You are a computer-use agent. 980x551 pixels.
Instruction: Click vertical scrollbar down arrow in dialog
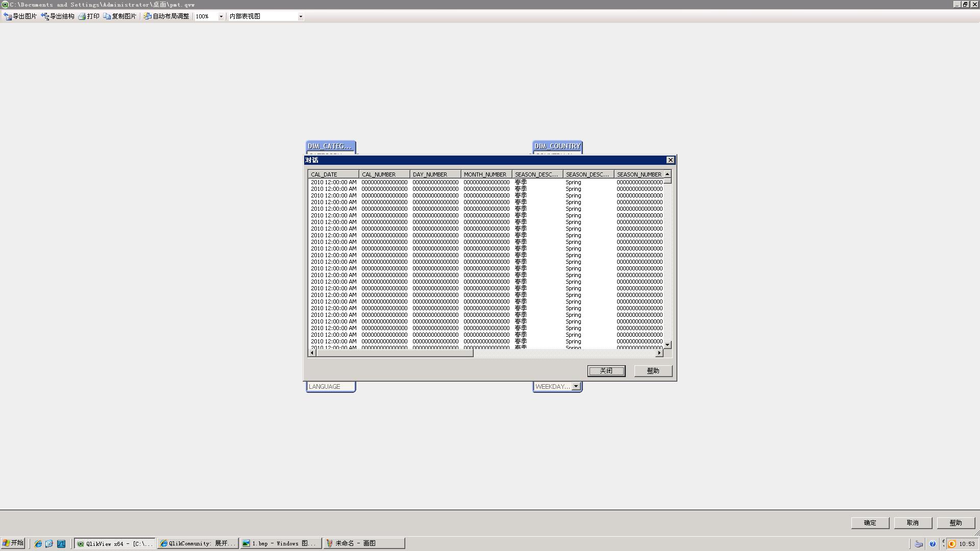[667, 345]
